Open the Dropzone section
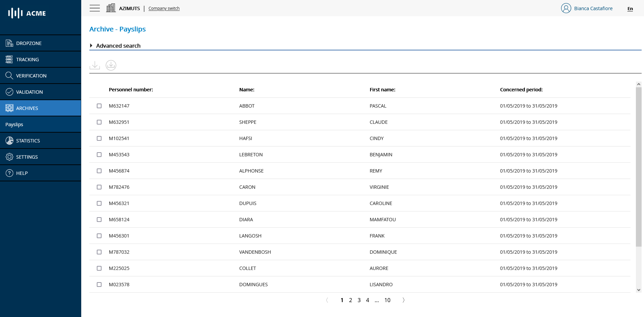 tap(9, 43)
